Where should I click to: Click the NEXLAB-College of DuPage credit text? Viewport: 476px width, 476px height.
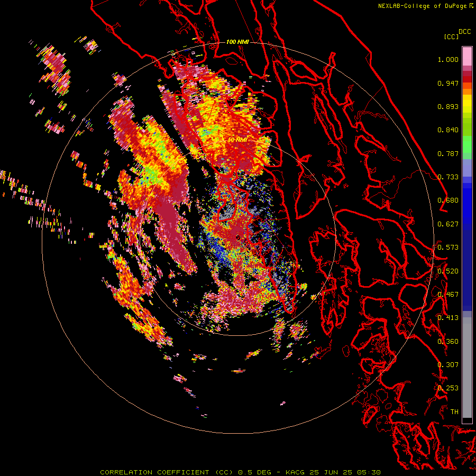click(x=423, y=6)
